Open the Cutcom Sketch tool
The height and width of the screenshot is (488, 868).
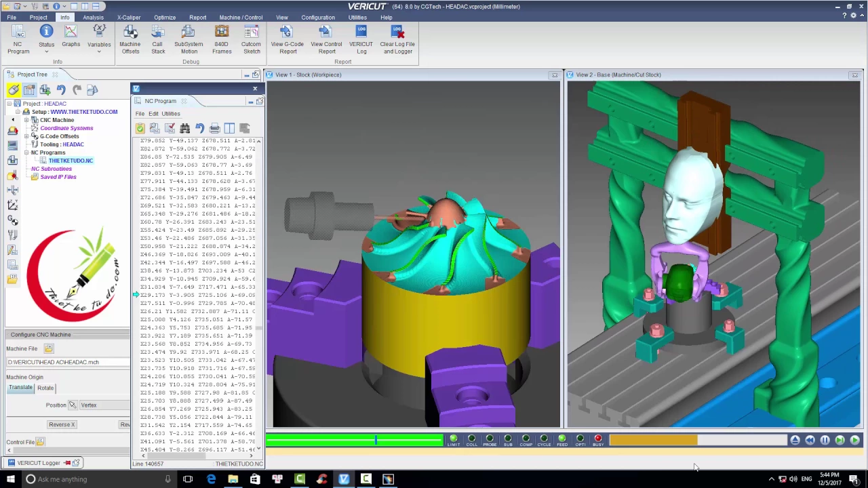[251, 39]
